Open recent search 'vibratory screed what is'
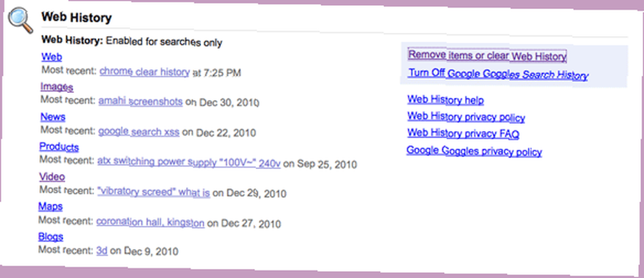Image resolution: width=644 pixels, height=278 pixels. pos(154,192)
